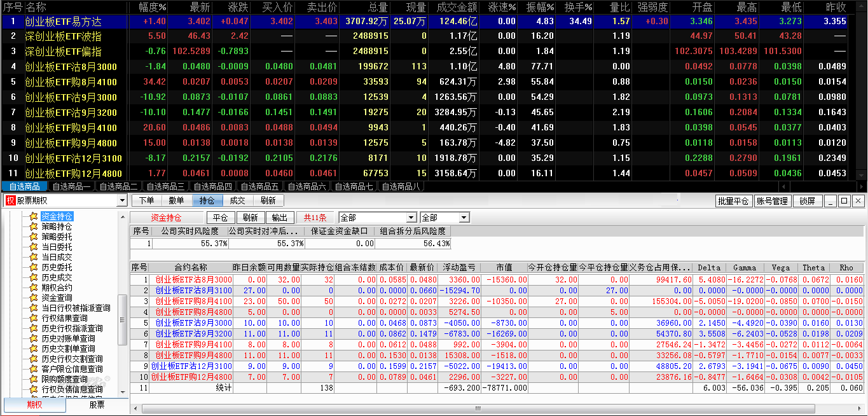Click the star icon beside 资金查询
The width and height of the screenshot is (868, 416).
coord(34,298)
